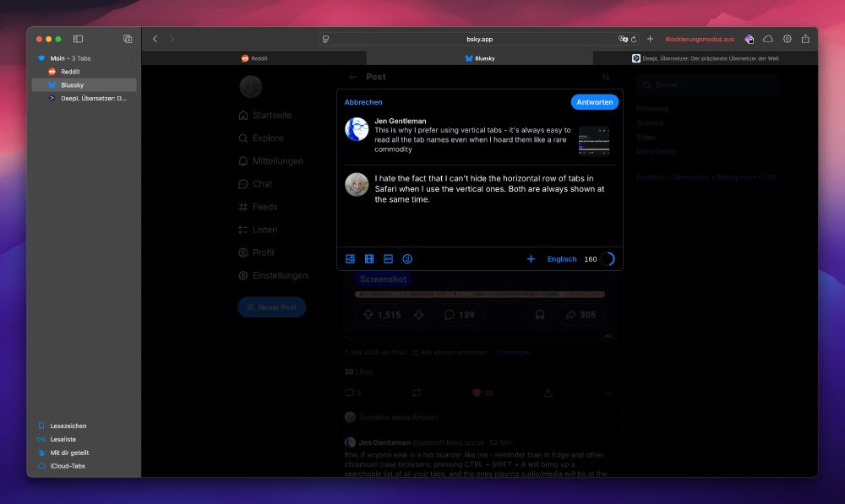
Task: Click the Schreibe deine Antwort field
Action: pyautogui.click(x=479, y=417)
